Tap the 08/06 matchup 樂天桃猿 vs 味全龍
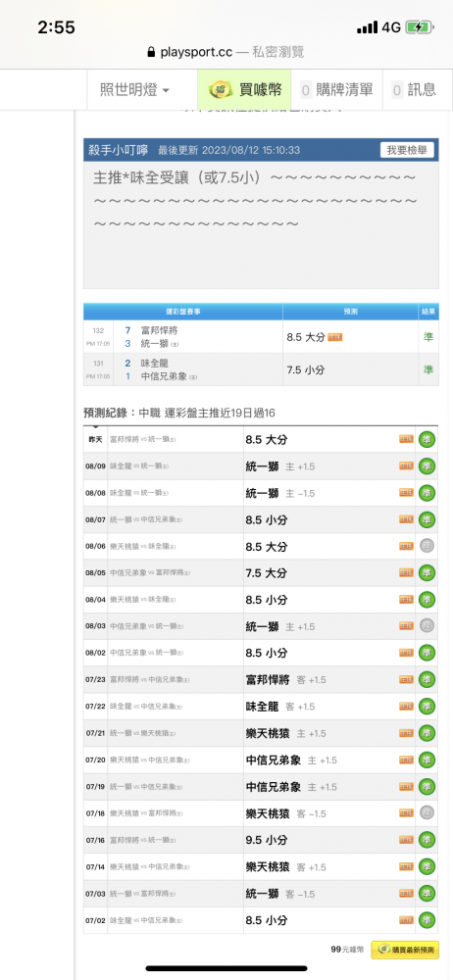 coord(141,546)
